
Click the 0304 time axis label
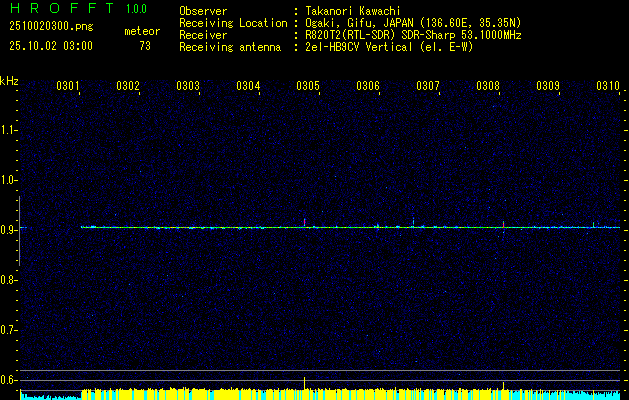pos(248,86)
